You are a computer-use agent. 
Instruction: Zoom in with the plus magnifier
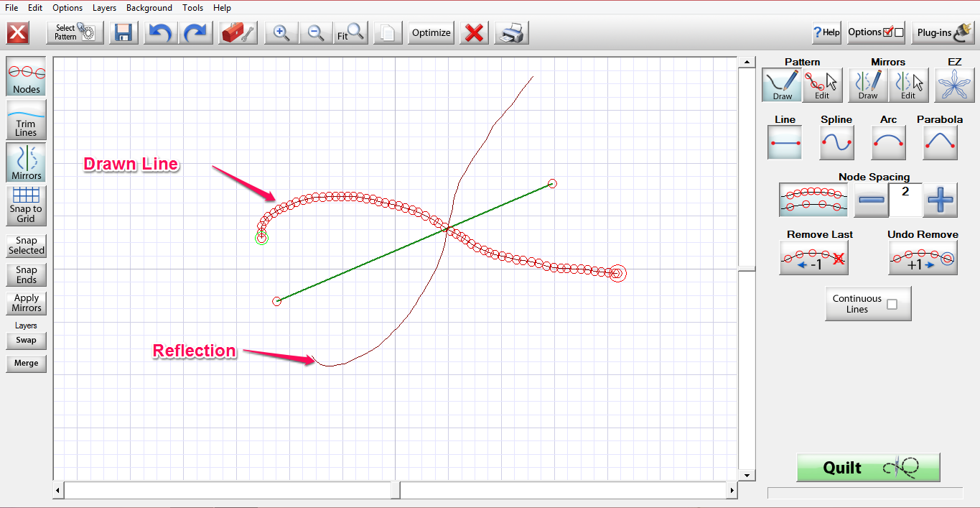(x=281, y=33)
